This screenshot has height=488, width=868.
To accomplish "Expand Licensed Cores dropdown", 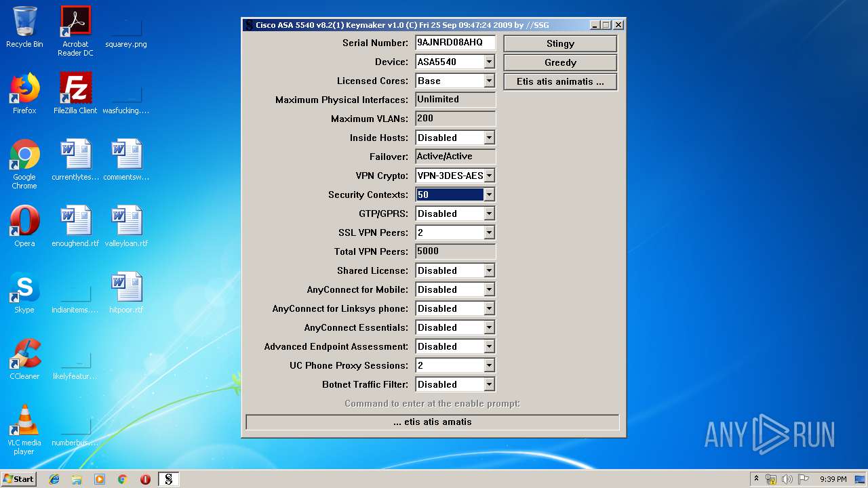I will pos(490,81).
